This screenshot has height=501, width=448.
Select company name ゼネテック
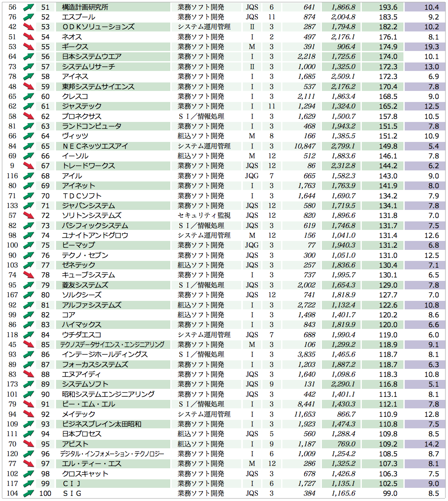click(x=79, y=265)
